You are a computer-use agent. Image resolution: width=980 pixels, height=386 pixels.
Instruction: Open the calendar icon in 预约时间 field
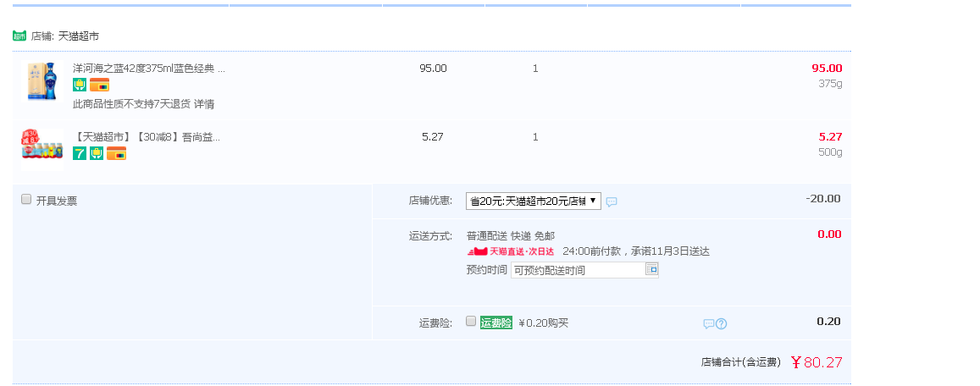[651, 269]
